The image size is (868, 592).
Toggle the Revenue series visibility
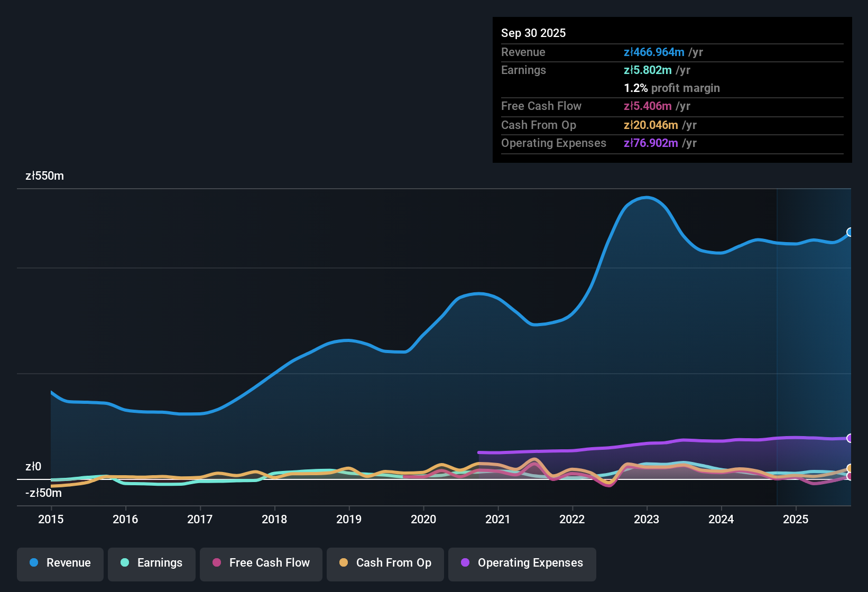(x=60, y=563)
